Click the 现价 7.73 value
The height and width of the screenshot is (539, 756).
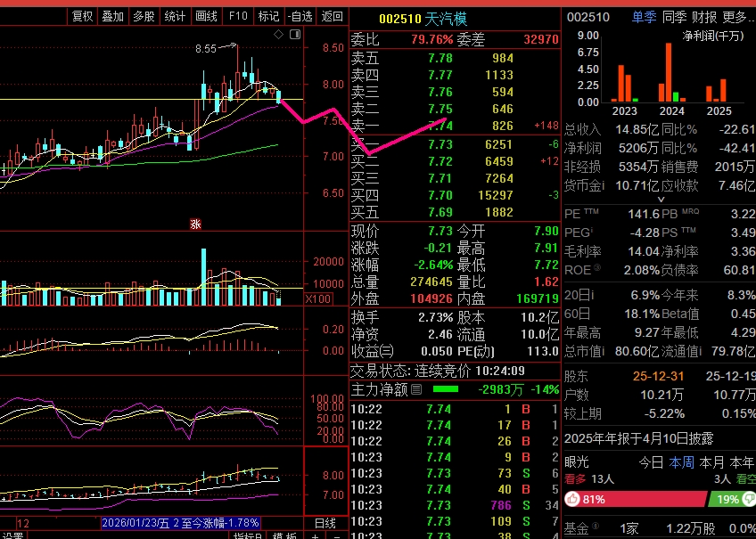click(x=440, y=232)
